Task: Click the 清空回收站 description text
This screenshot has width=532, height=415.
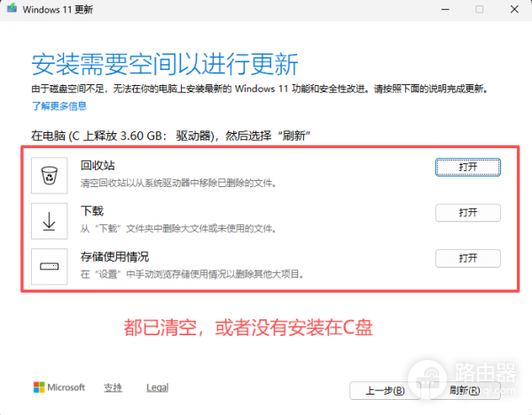Action: point(178,184)
